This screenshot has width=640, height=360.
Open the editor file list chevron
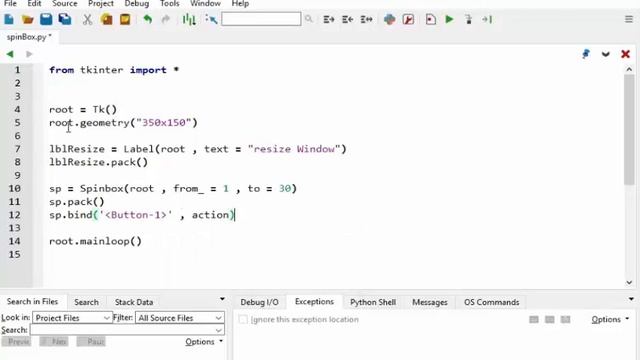pos(605,54)
